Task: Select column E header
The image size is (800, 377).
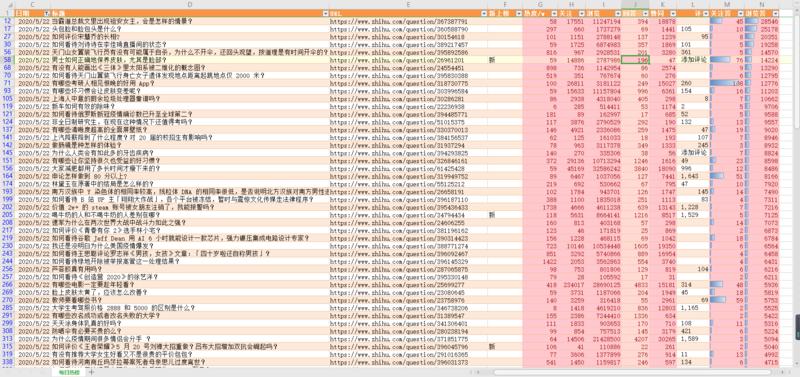Action: point(408,4)
